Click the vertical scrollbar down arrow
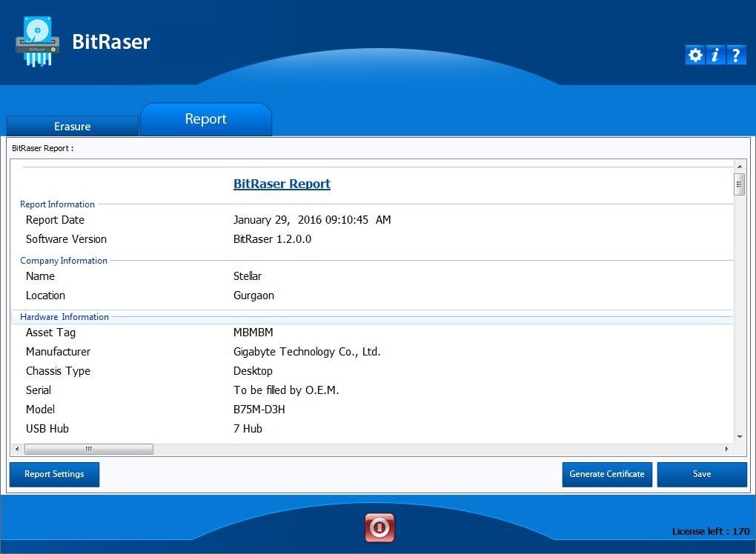This screenshot has height=554, width=756. [x=739, y=437]
